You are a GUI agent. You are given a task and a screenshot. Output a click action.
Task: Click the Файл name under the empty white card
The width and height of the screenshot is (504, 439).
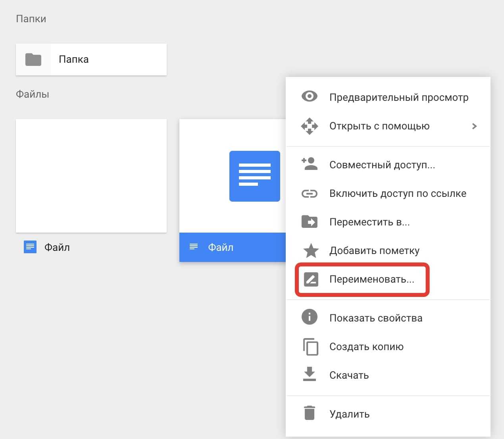click(57, 247)
